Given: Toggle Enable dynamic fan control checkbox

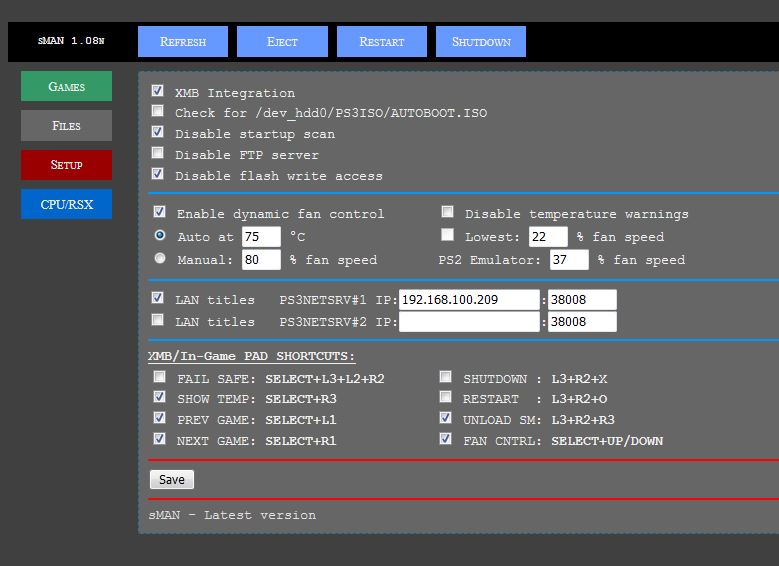Looking at the screenshot, I should click(159, 212).
